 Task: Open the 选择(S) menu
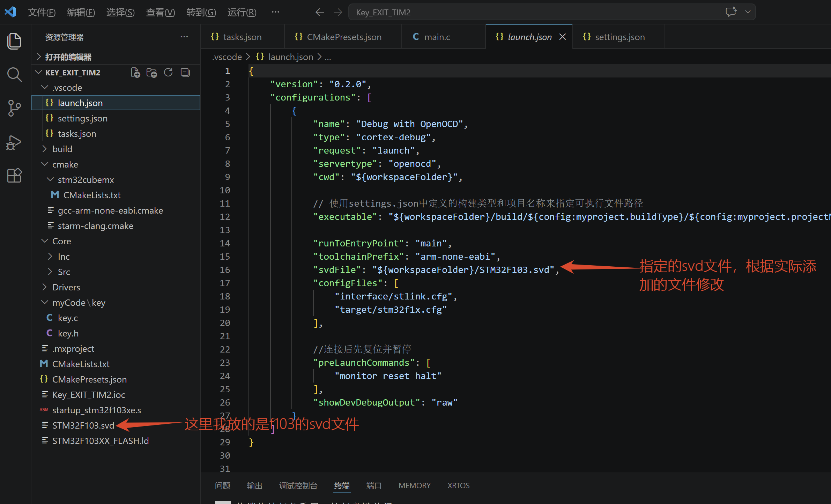120,12
